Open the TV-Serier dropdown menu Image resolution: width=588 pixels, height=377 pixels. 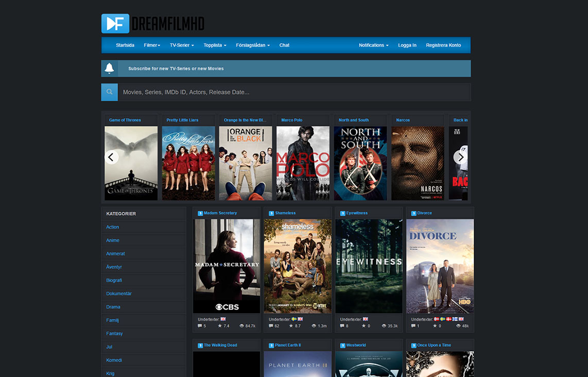coord(182,45)
